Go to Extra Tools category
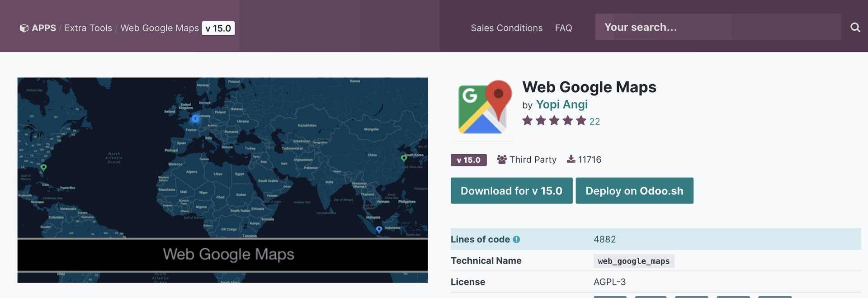This screenshot has width=868, height=298. coord(88,28)
